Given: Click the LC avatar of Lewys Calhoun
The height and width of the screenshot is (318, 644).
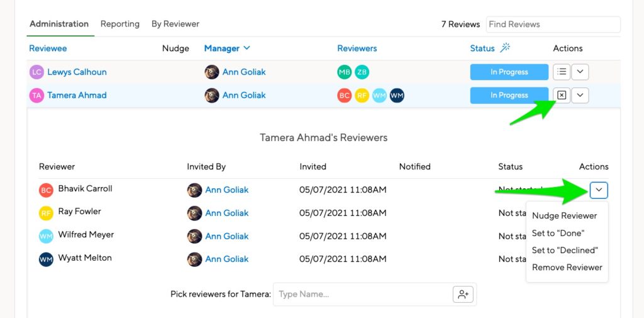Looking at the screenshot, I should (x=36, y=72).
